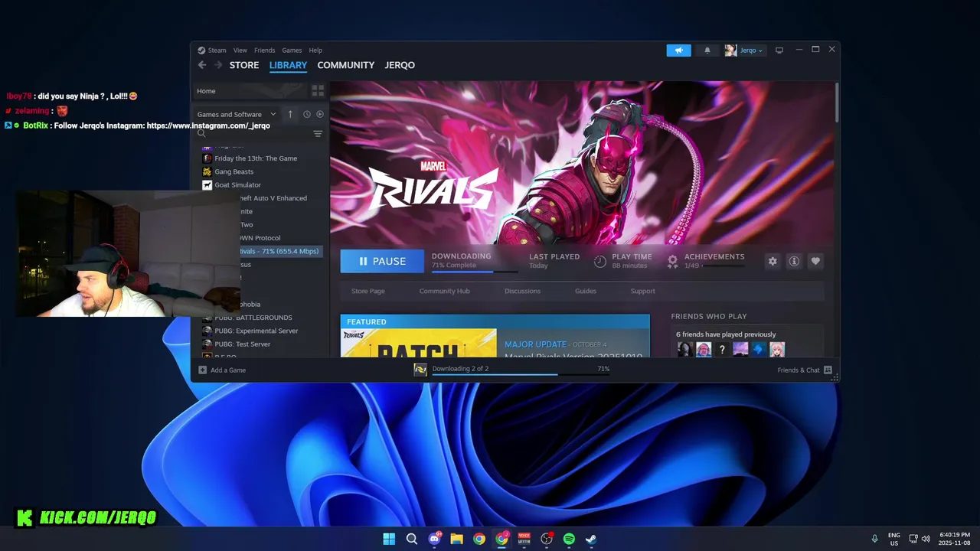Image resolution: width=980 pixels, height=551 pixels.
Task: Click the Steam icon in the taskbar
Action: [591, 539]
